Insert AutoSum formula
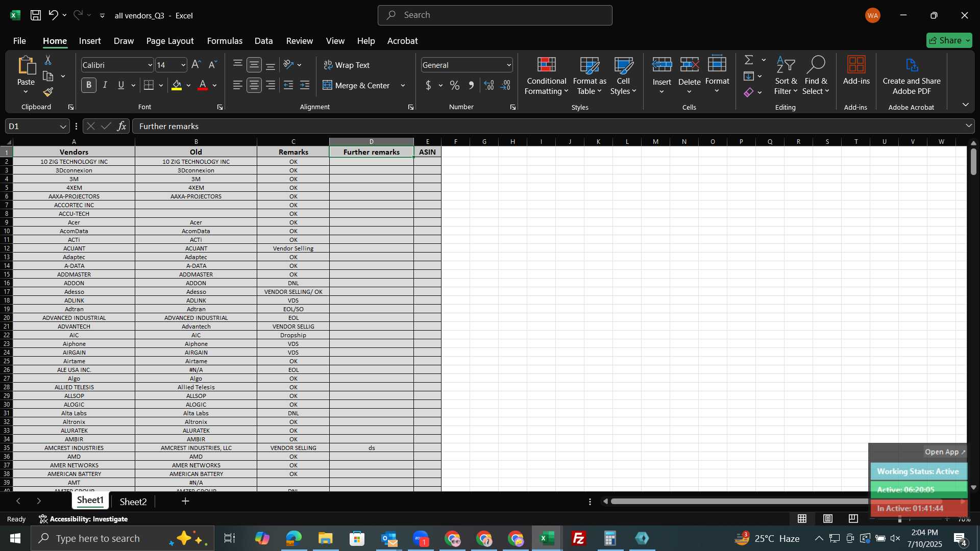This screenshot has width=980, height=551. 749,60
